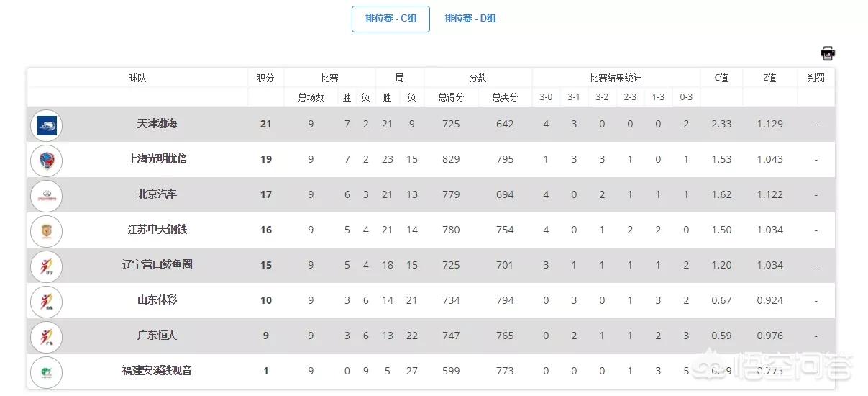Open the 天津渤海 team name link

click(157, 124)
